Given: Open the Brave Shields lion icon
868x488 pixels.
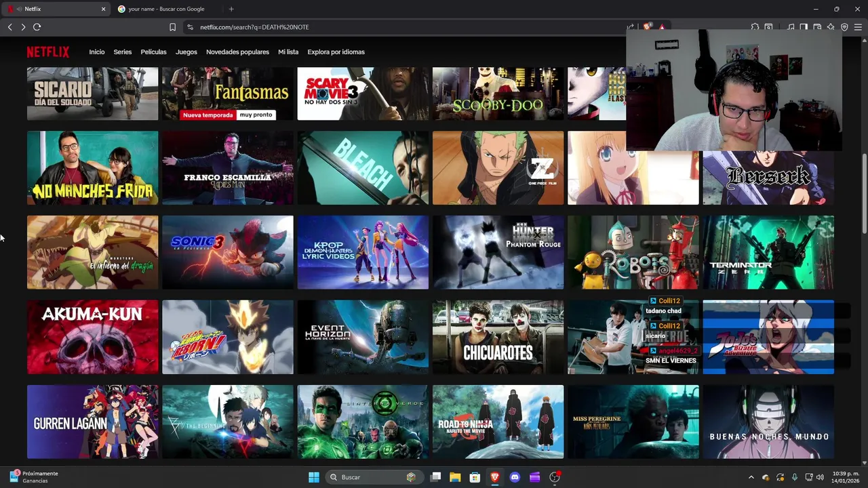Looking at the screenshot, I should point(647,27).
